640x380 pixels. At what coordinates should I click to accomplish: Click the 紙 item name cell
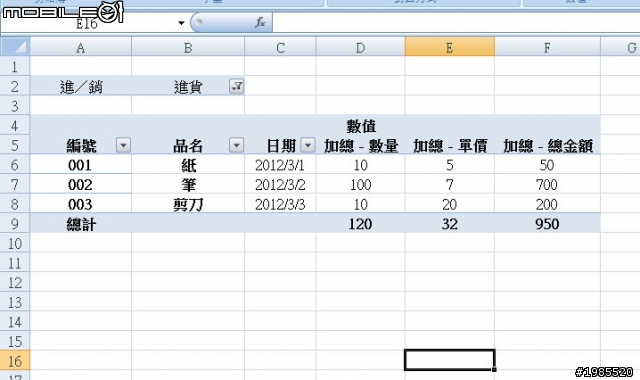[x=188, y=164]
